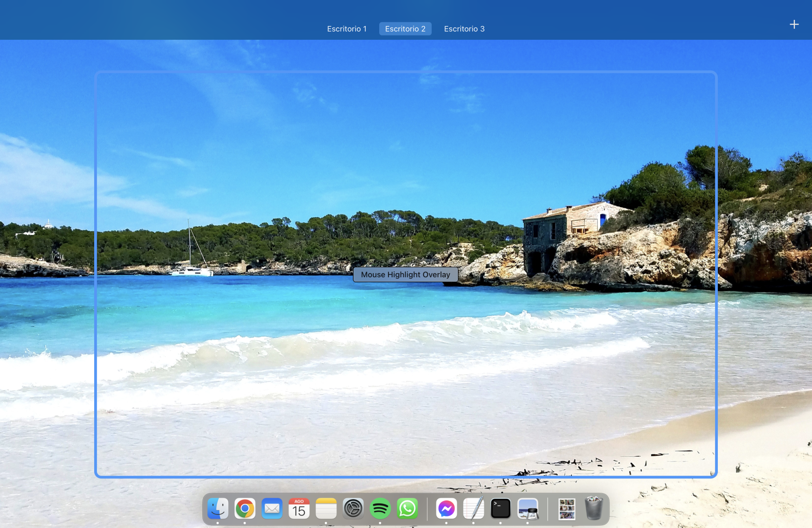Click the Mouse Highlight Overlay label

[x=405, y=275]
